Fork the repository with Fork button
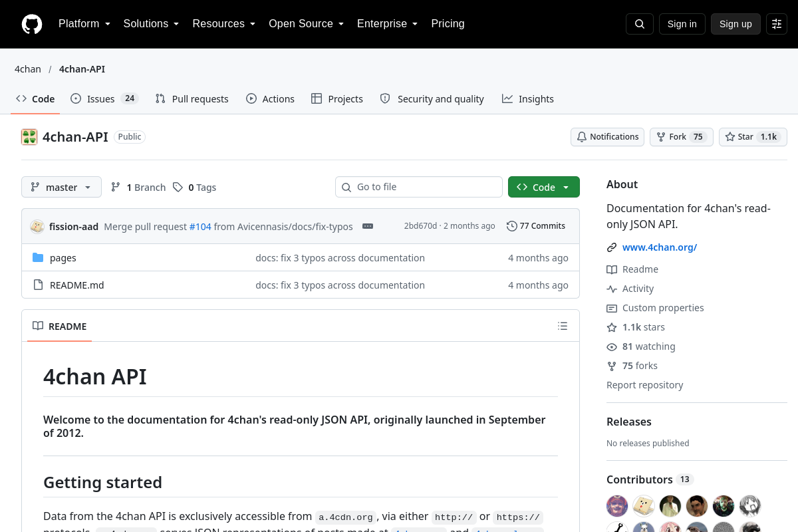The width and height of the screenshot is (798, 532). pyautogui.click(x=682, y=137)
